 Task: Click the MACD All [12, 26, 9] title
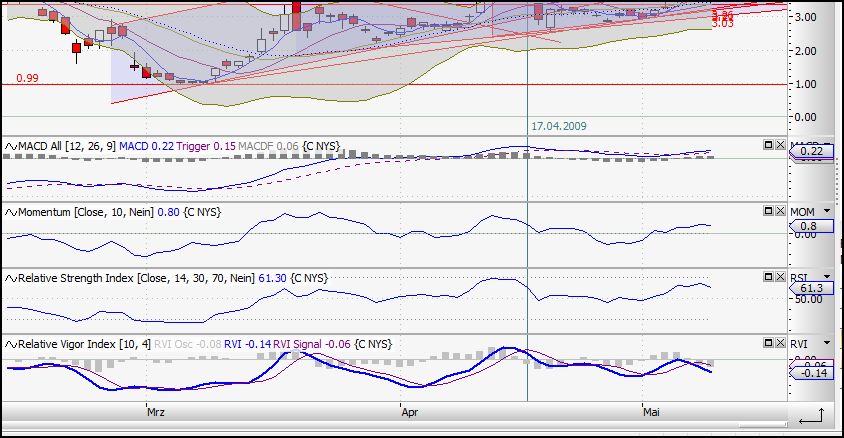[67, 146]
